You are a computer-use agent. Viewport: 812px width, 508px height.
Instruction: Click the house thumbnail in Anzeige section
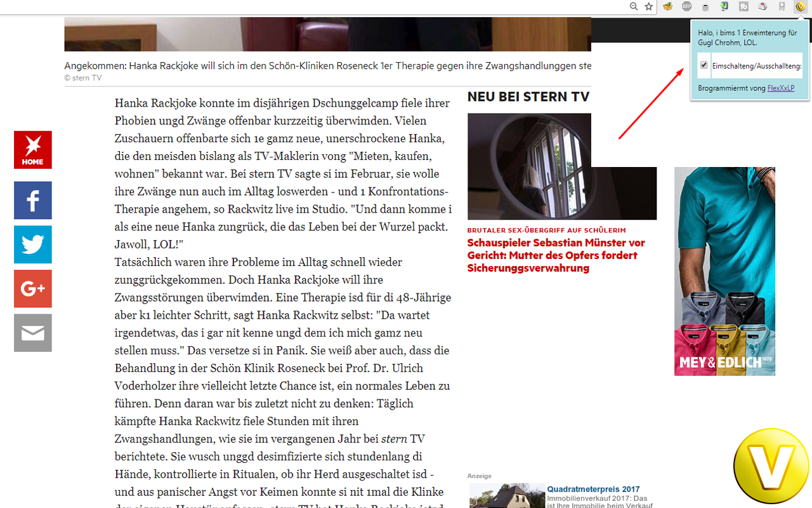point(507,496)
